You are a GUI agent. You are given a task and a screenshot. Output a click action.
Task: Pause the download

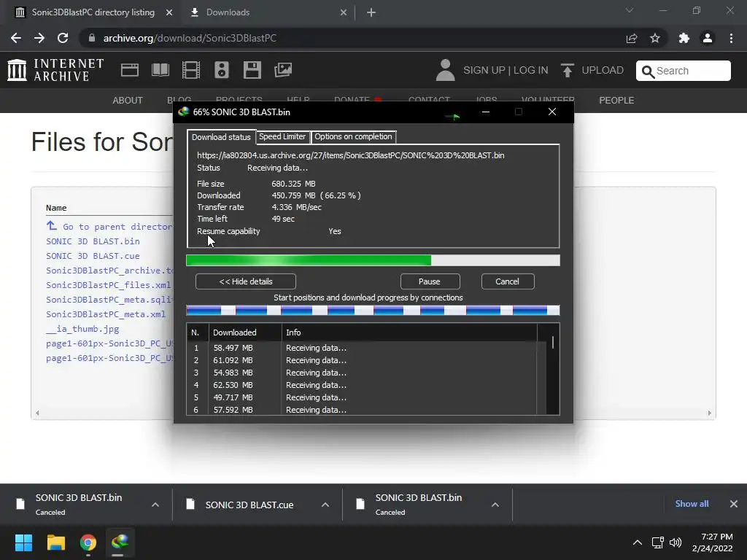point(430,281)
